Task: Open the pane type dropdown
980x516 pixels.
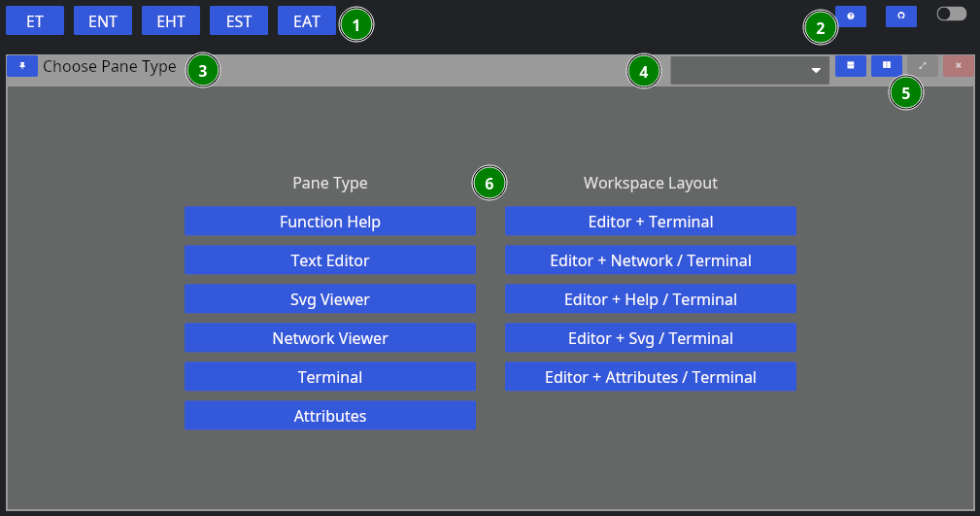Action: tap(750, 70)
